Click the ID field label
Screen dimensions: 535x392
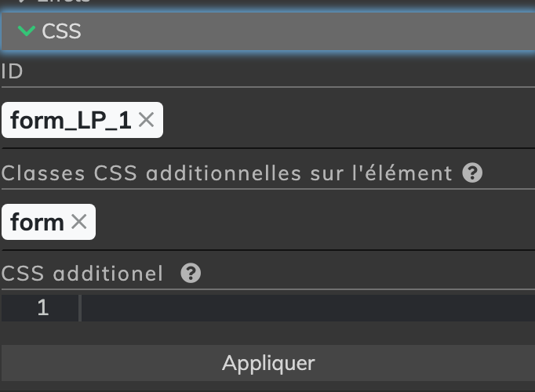coord(12,71)
